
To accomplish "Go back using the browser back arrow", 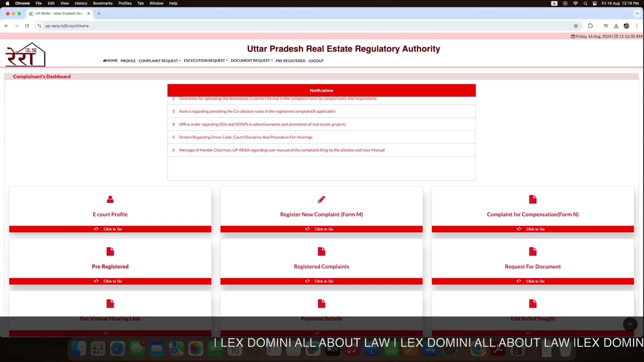I will [6, 26].
